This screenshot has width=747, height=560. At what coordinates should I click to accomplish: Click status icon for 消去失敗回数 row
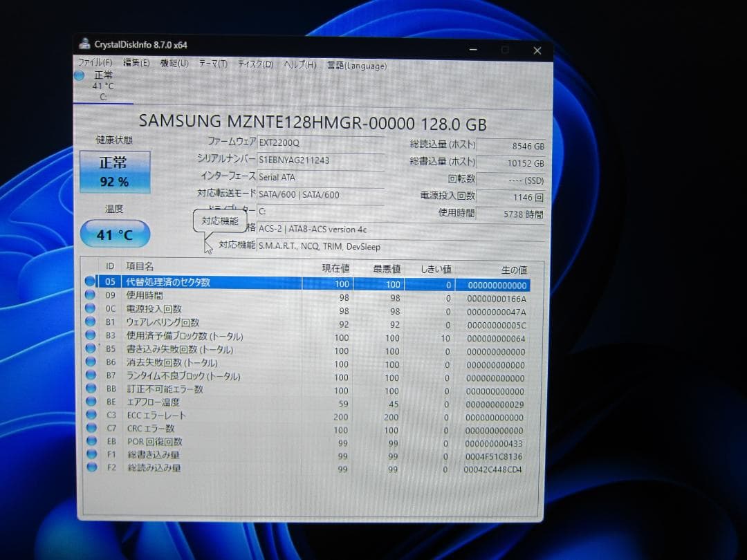pos(91,362)
